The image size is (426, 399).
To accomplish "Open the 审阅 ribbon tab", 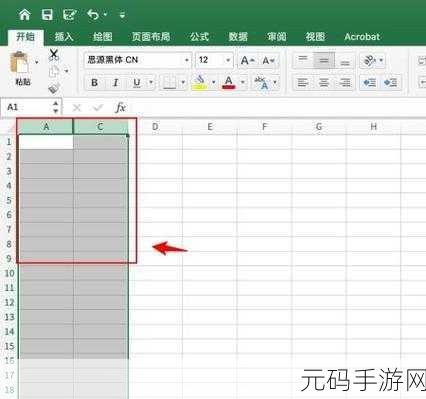I will tap(277, 37).
